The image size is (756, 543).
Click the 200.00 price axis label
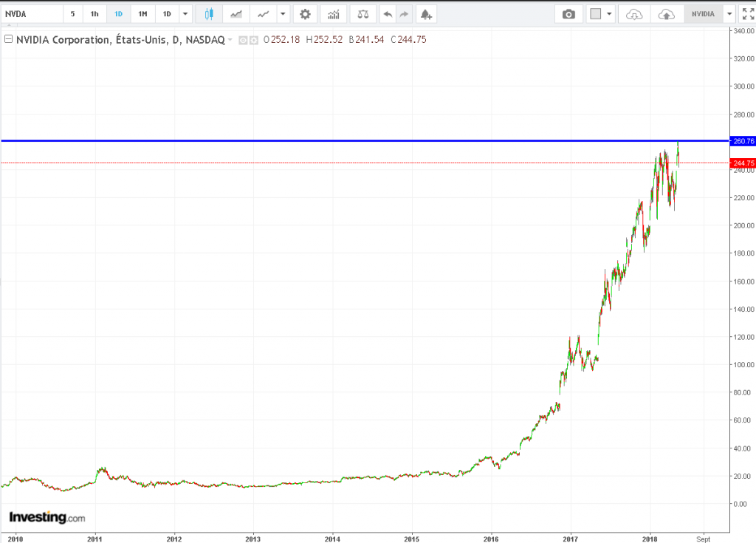coord(743,225)
